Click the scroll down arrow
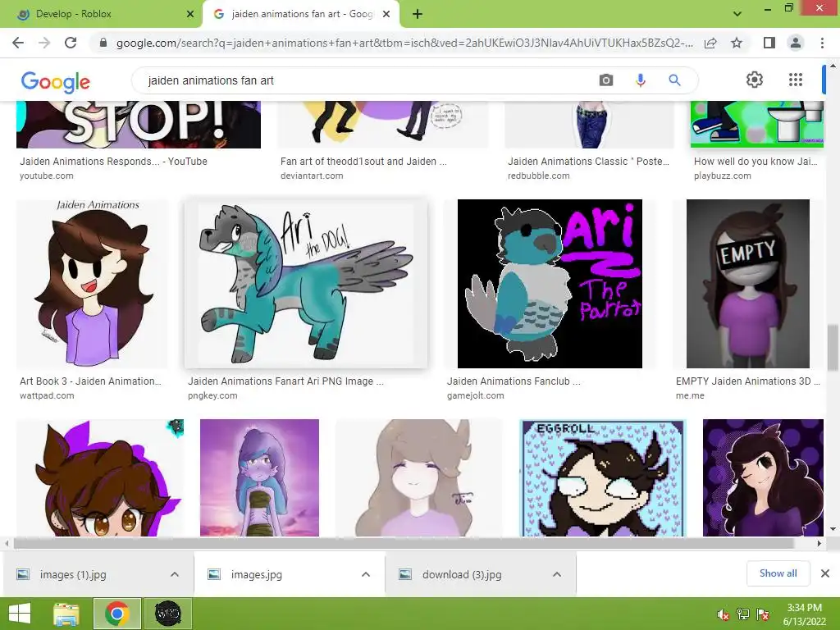The height and width of the screenshot is (630, 840). tap(833, 529)
